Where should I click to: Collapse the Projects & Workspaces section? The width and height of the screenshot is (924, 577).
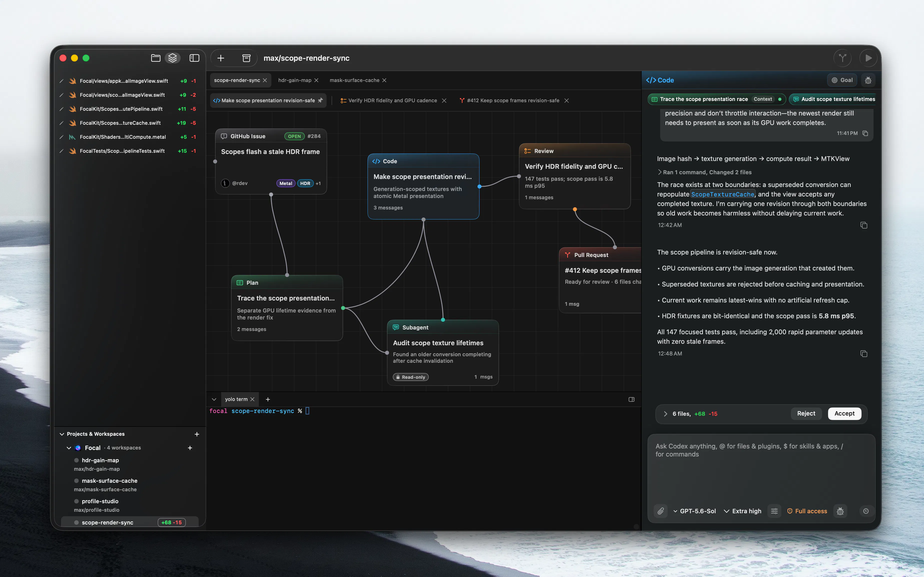coord(62,434)
